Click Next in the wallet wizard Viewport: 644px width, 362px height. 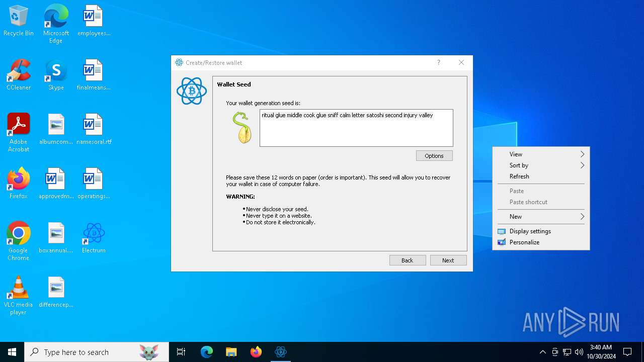click(448, 260)
